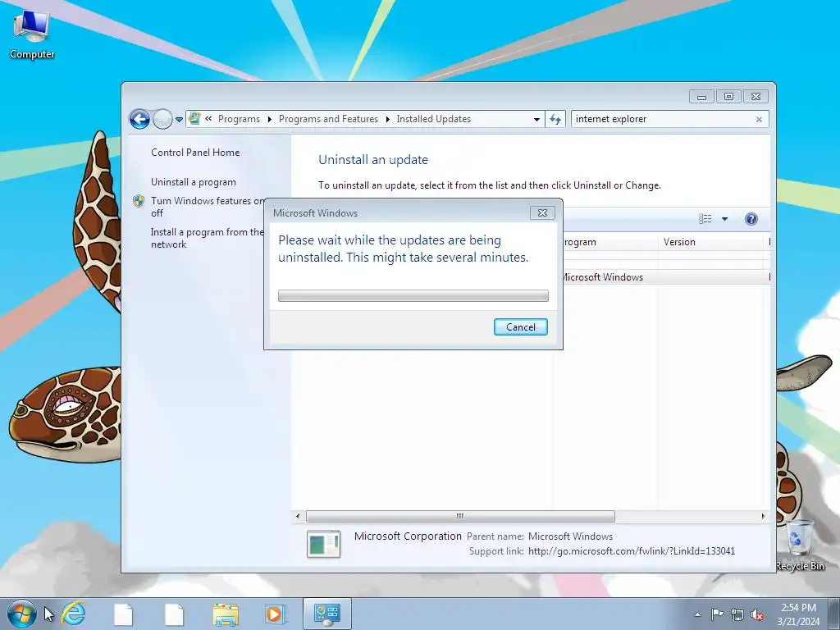The width and height of the screenshot is (840, 630).
Task: Click the horizontal scrollbar thumb
Action: pyautogui.click(x=460, y=517)
